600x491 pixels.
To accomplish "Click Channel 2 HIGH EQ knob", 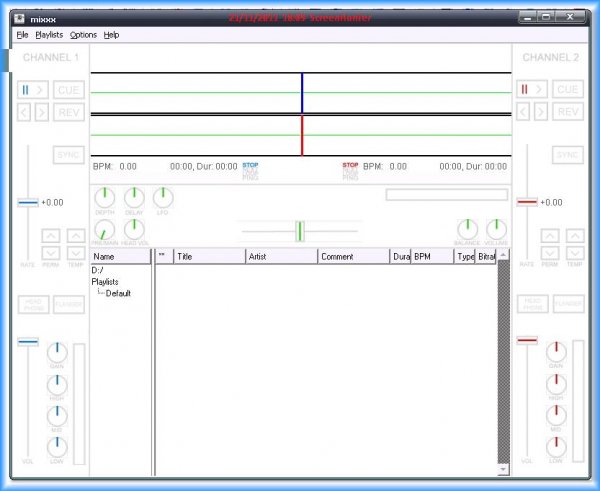I will (x=556, y=384).
